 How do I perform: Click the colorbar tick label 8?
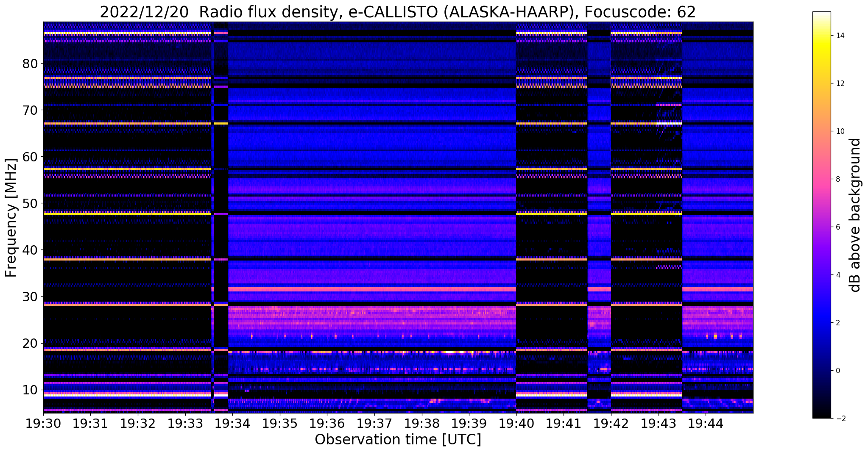tap(837, 179)
